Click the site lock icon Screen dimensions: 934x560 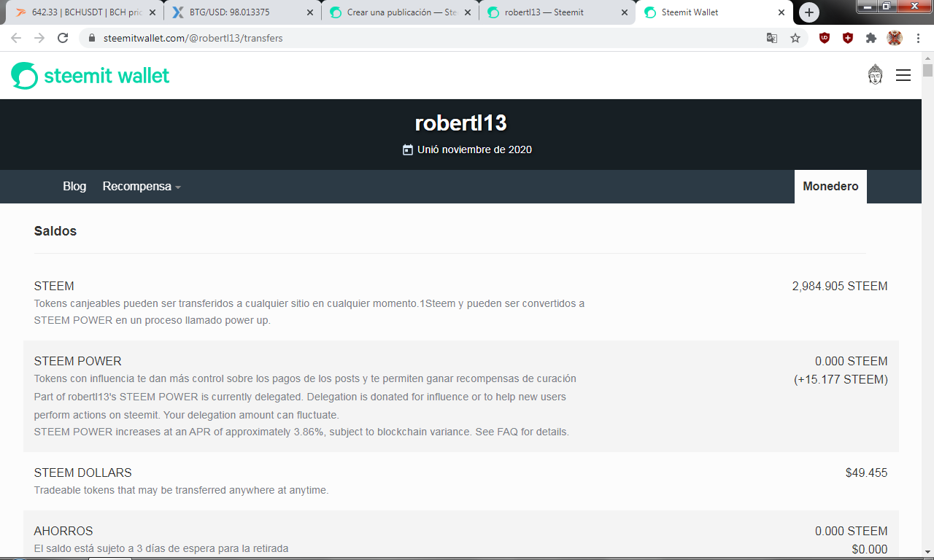92,38
